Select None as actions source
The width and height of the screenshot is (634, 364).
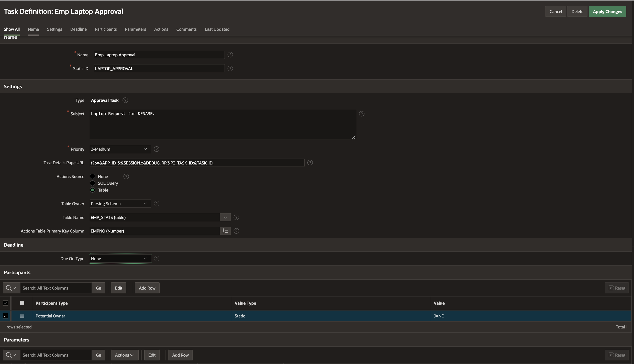[x=93, y=177]
